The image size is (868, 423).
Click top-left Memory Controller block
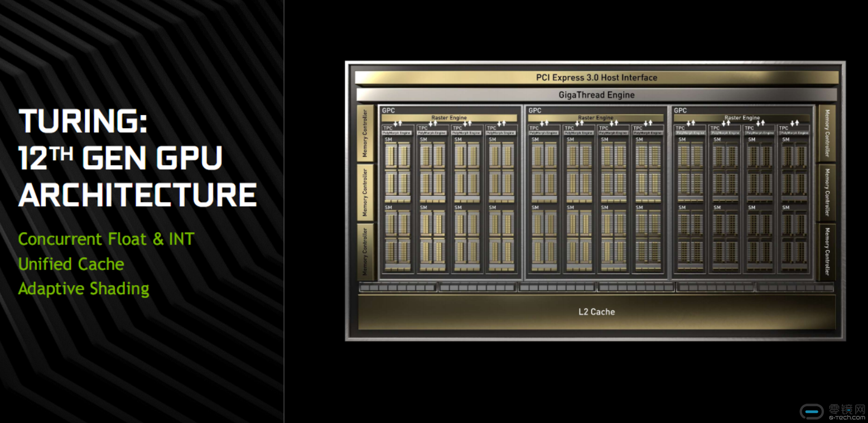coord(365,133)
